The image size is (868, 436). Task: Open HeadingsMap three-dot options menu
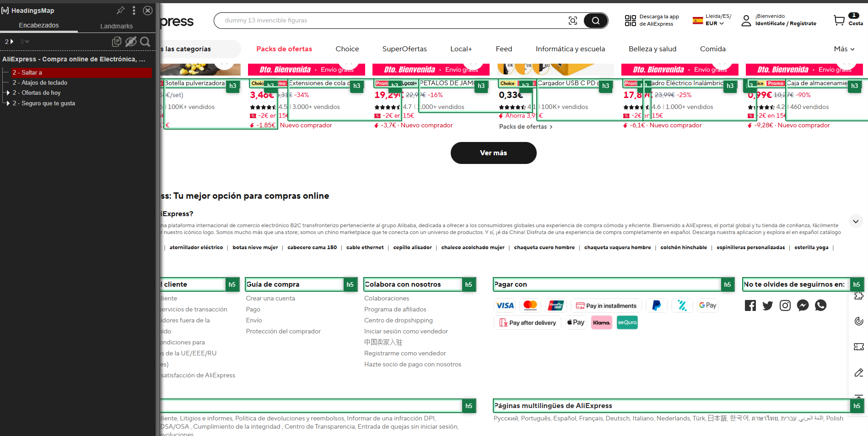(x=134, y=10)
